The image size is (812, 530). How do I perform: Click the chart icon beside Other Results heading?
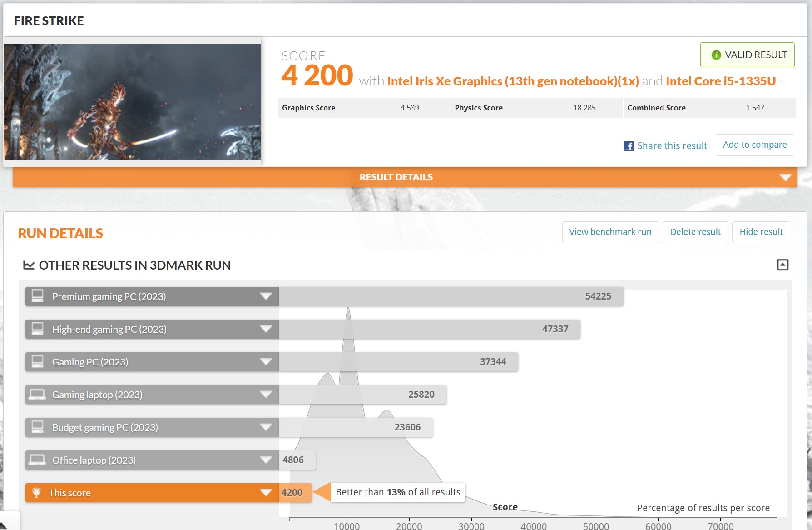[x=29, y=265]
